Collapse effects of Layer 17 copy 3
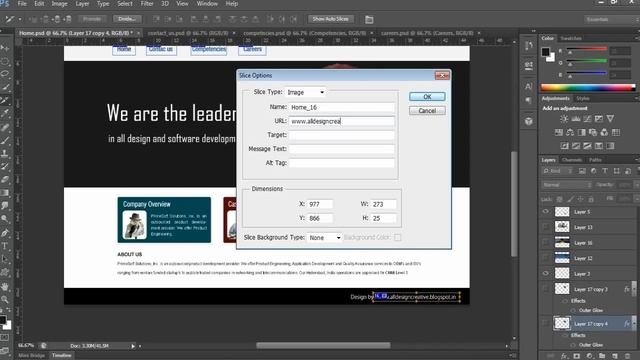 (x=634, y=289)
